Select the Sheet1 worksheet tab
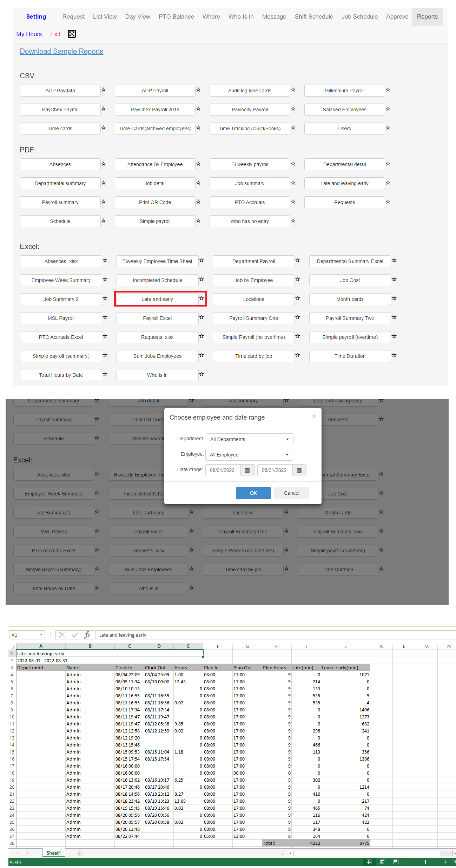The width and height of the screenshot is (456, 868). point(54,853)
